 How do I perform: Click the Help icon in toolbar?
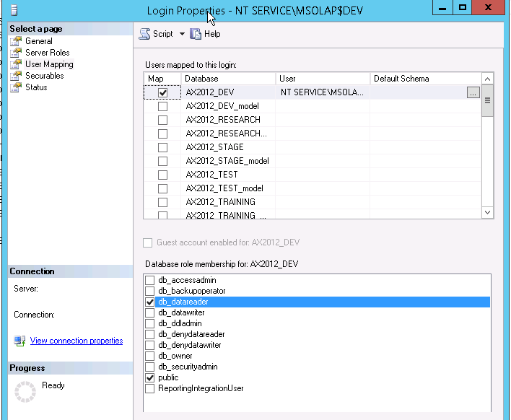pos(196,34)
